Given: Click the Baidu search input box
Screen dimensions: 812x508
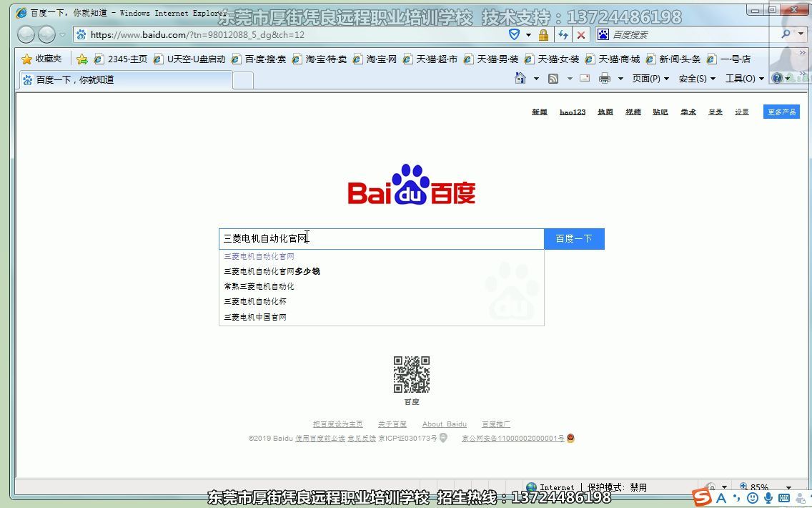Looking at the screenshot, I should tap(382, 238).
